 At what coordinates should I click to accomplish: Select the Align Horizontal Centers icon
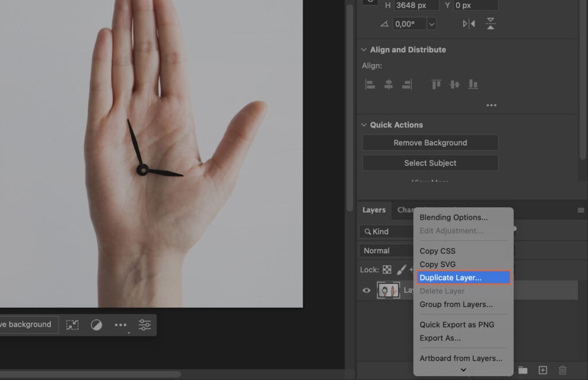click(x=388, y=84)
